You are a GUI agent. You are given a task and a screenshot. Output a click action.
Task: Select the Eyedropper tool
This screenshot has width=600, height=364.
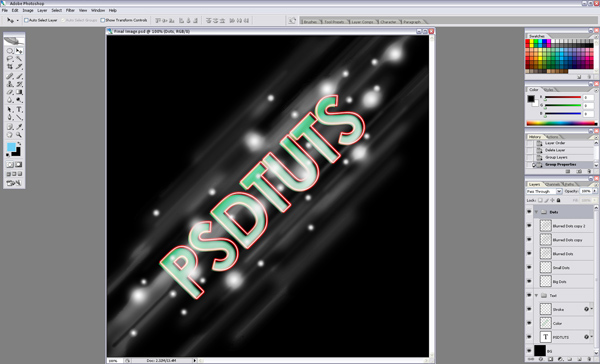[x=19, y=127]
